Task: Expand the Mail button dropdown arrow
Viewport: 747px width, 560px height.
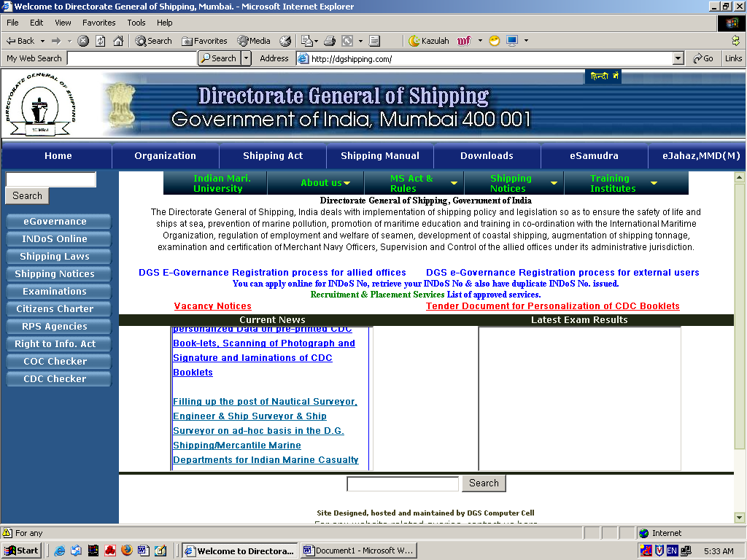Action: point(316,41)
